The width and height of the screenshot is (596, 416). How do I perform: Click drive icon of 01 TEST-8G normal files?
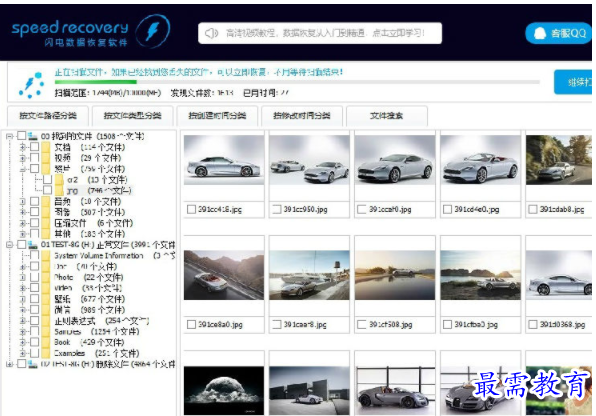(x=33, y=245)
